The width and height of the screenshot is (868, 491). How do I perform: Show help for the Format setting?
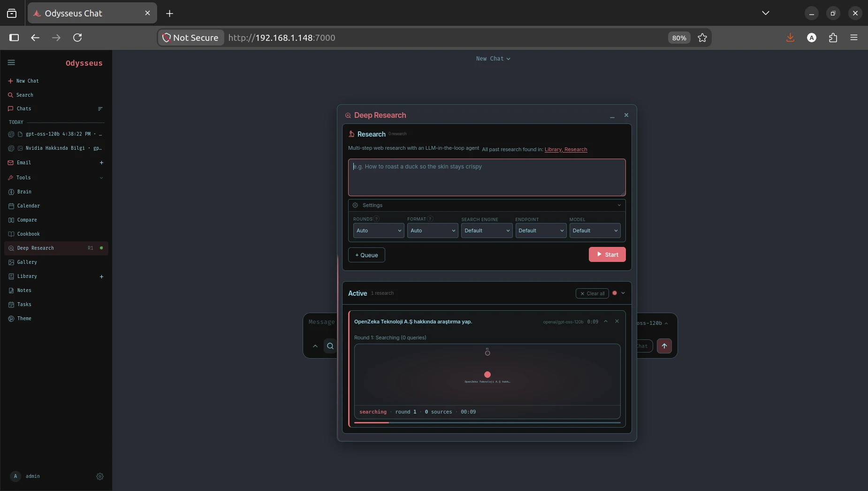(430, 219)
